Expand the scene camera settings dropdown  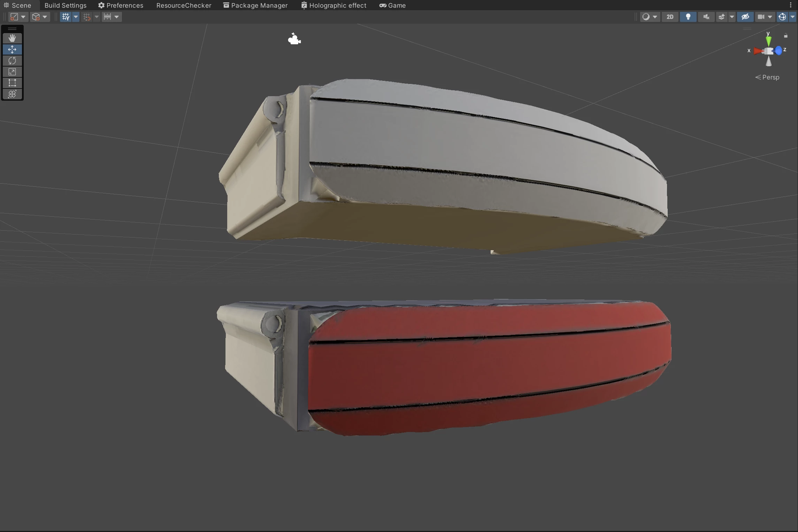(769, 17)
